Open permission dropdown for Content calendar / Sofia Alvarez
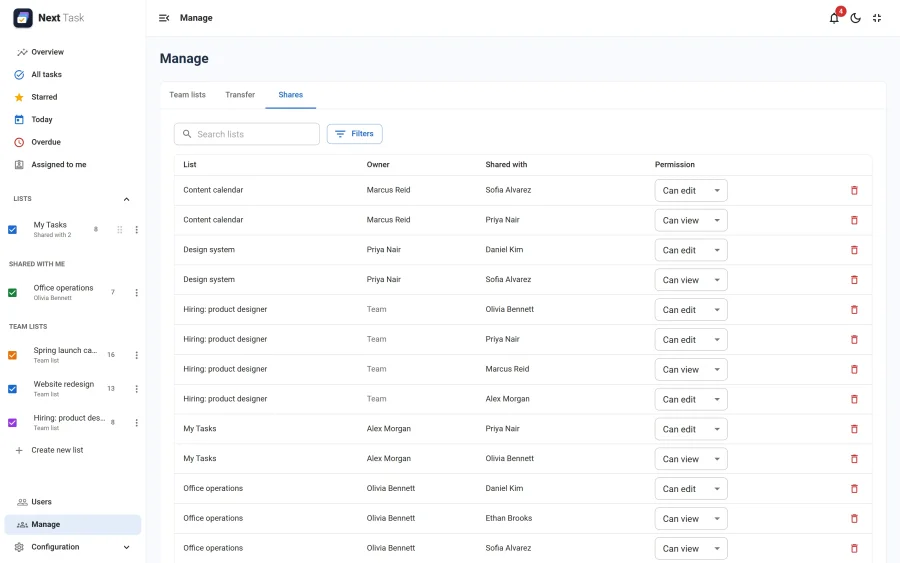Screen dimensions: 900x563 691,191
